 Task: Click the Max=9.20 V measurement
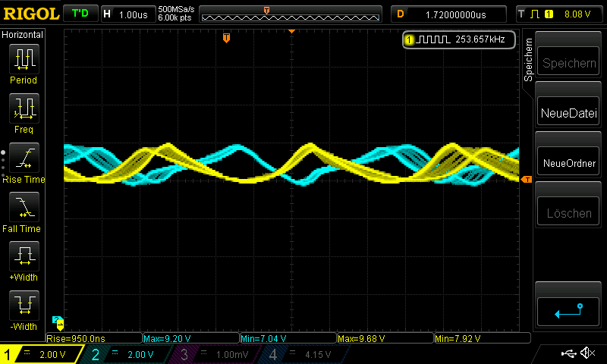pyautogui.click(x=191, y=338)
